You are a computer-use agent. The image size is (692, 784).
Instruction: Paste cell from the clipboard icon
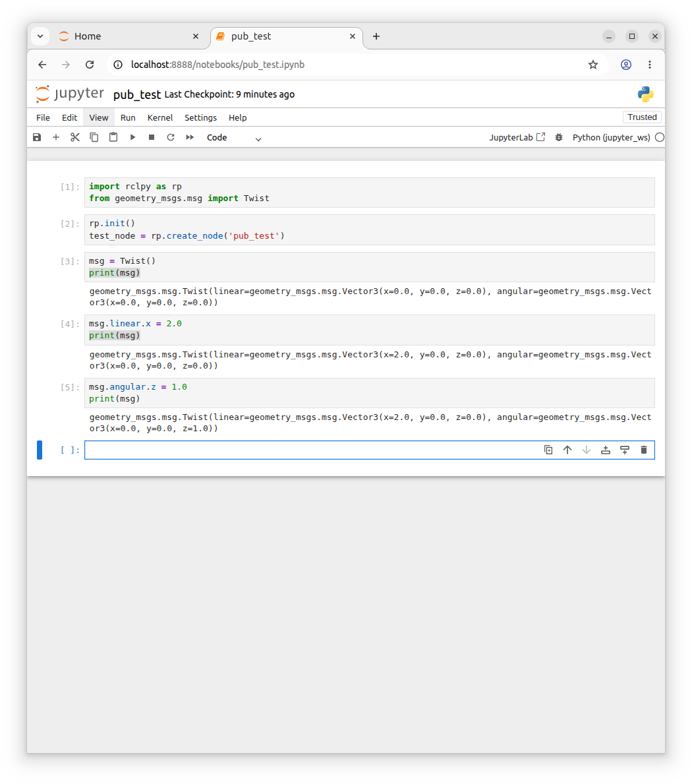click(x=113, y=137)
